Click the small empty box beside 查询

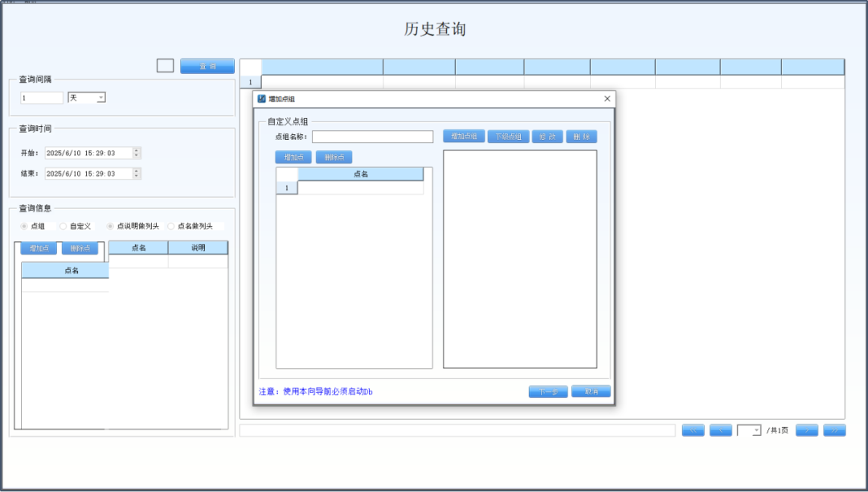pyautogui.click(x=165, y=66)
